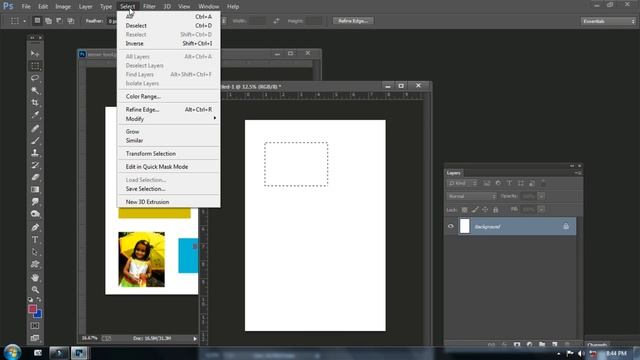Click the Subtract from selection icon
640x360 pixels.
point(59,20)
